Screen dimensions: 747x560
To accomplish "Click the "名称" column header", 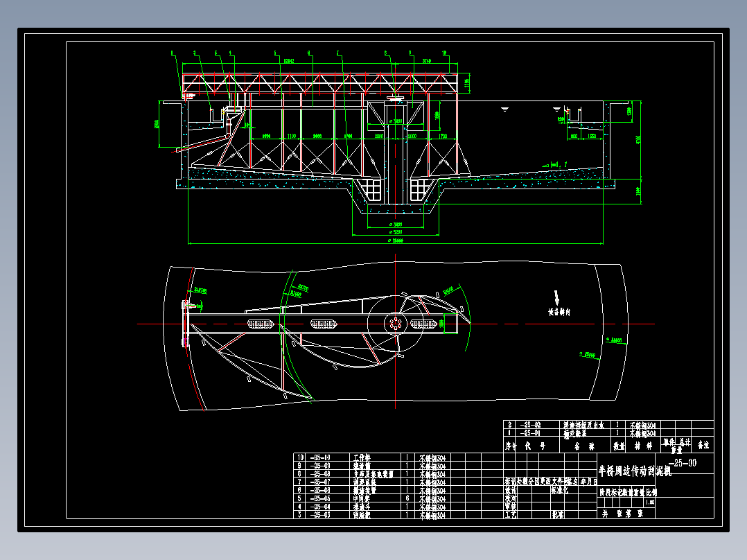I will tap(584, 446).
